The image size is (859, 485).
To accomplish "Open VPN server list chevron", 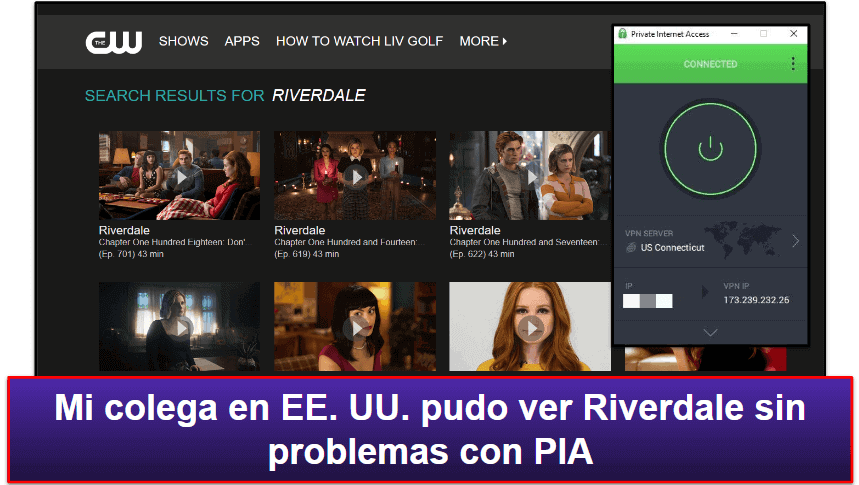I will [x=795, y=241].
